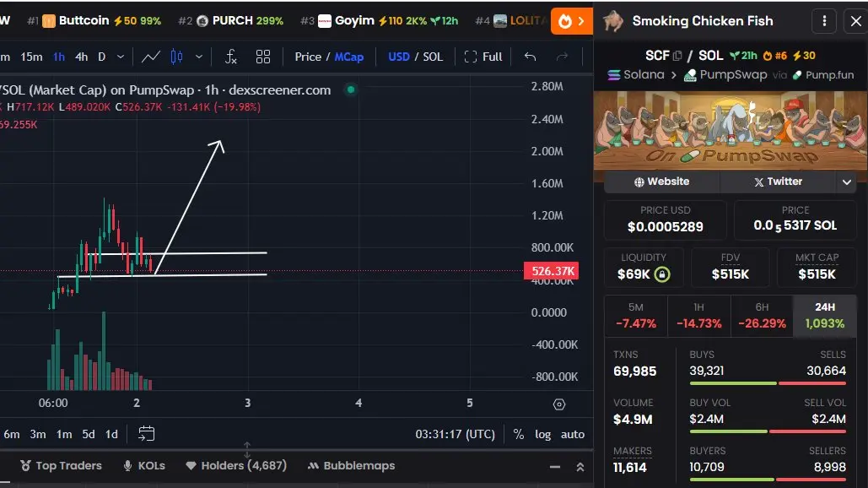Select the candlestick chart type icon
Viewport: 868px width, 488px height.
point(176,57)
